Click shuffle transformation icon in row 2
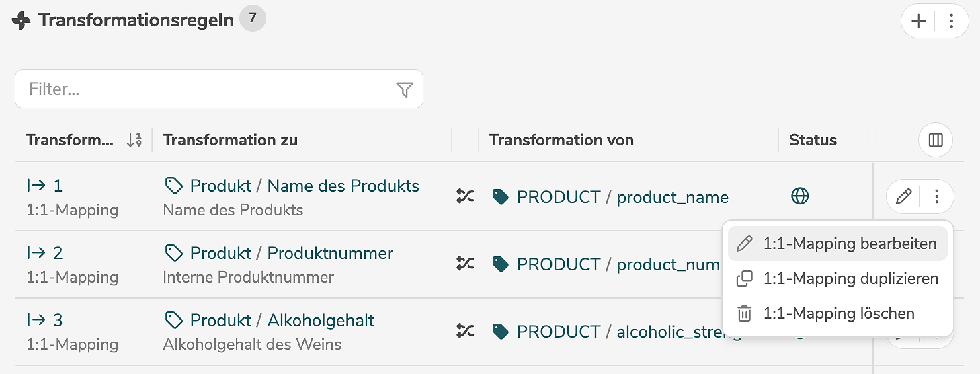980x374 pixels. click(x=465, y=264)
